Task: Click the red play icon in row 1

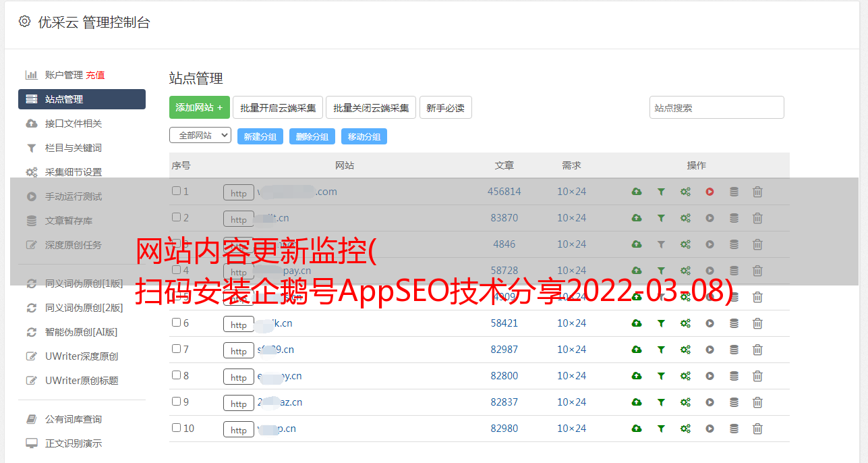Action: pos(710,192)
